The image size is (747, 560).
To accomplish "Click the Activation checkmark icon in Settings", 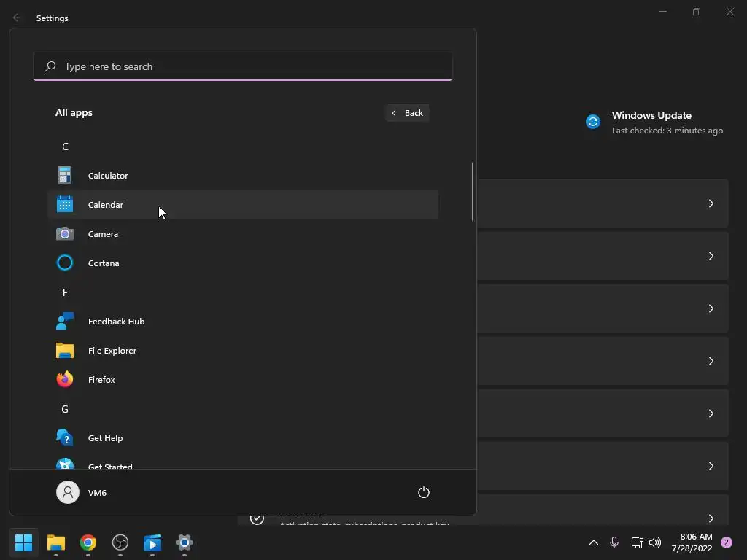I will pos(257,518).
